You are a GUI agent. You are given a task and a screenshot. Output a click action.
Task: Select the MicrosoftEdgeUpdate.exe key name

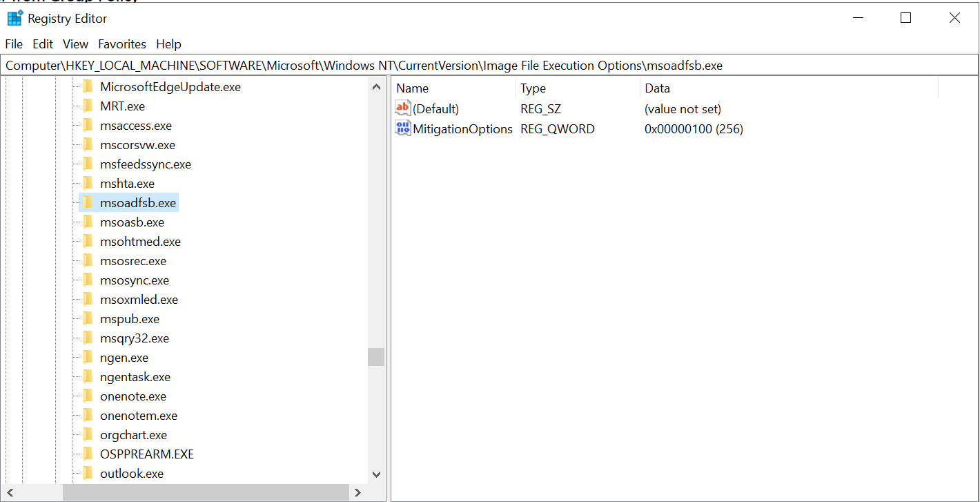coord(170,87)
